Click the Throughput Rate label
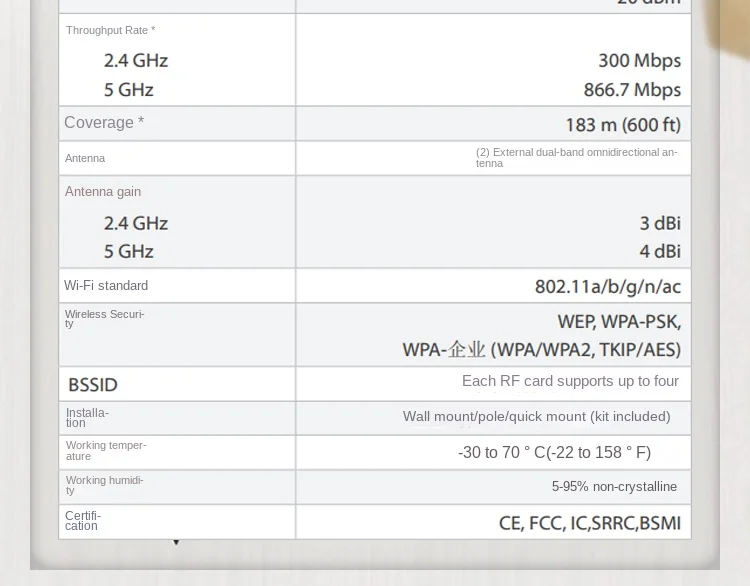 110,30
